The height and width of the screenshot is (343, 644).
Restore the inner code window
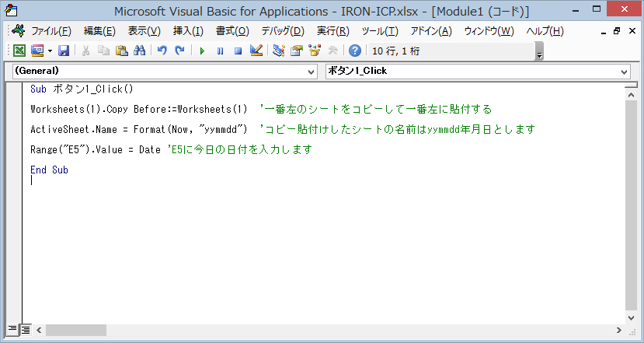click(x=617, y=31)
